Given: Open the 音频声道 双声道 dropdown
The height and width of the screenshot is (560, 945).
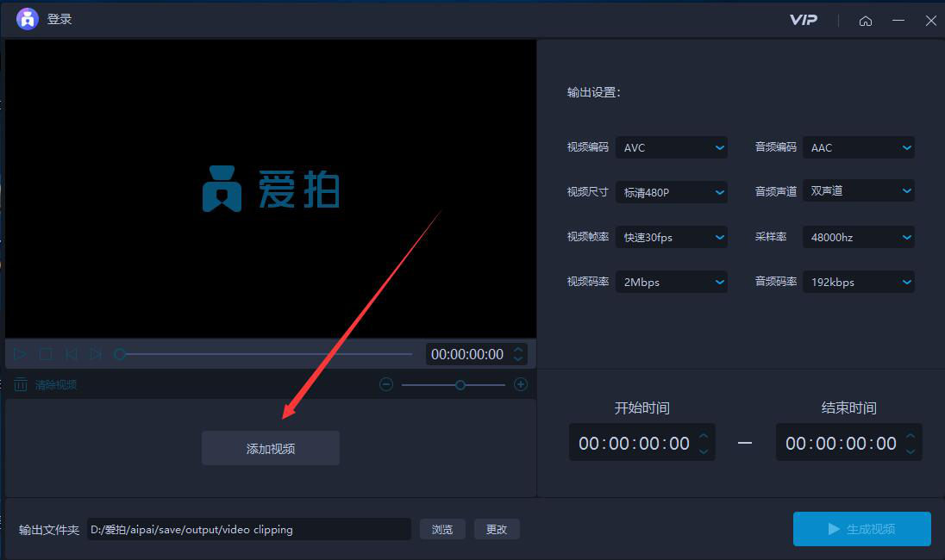Looking at the screenshot, I should point(859,191).
